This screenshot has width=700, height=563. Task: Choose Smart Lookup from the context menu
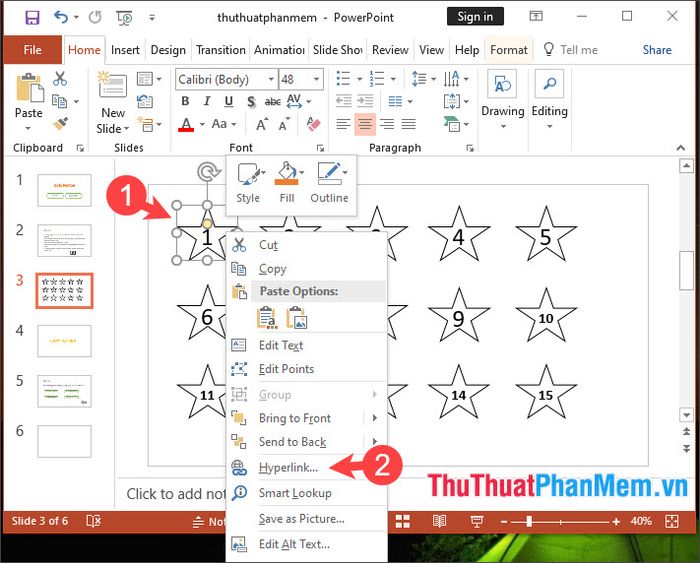pyautogui.click(x=306, y=493)
